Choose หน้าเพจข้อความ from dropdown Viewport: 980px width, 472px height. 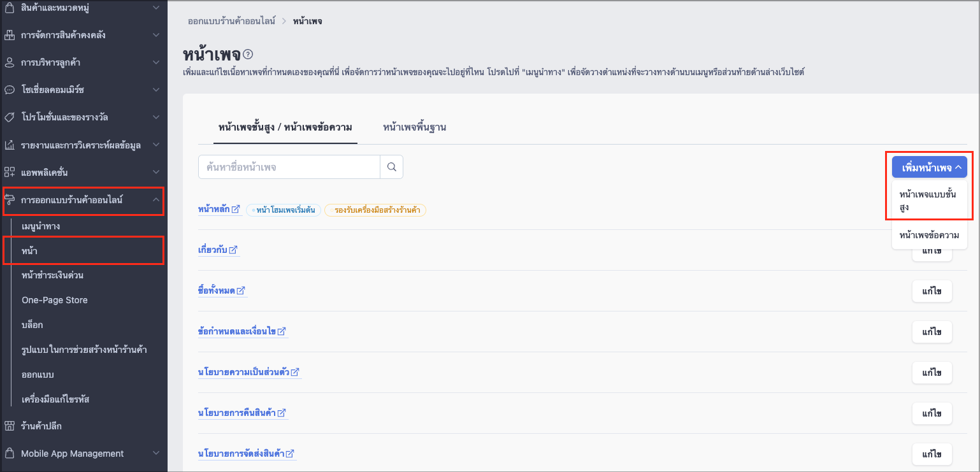point(930,235)
